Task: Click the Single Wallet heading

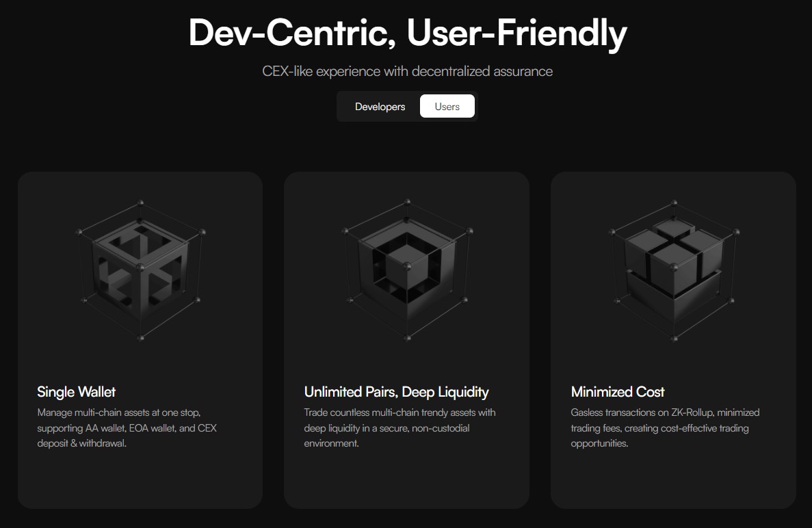Action: coord(76,392)
